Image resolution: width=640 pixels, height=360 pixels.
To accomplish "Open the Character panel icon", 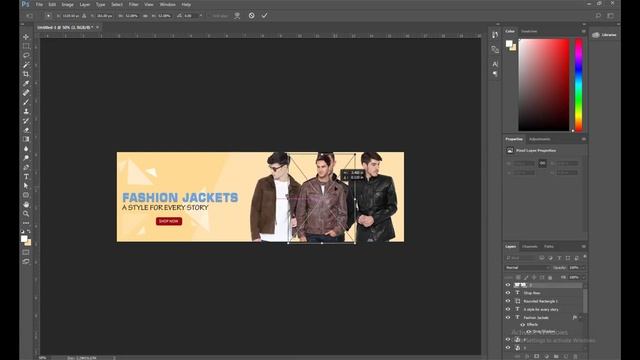I will pyautogui.click(x=495, y=64).
